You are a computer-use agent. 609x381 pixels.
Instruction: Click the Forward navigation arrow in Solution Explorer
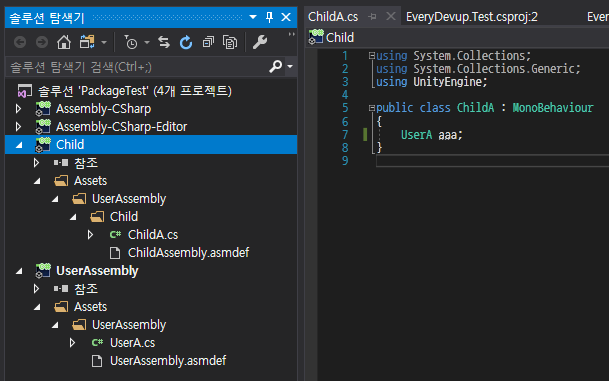click(x=42, y=42)
